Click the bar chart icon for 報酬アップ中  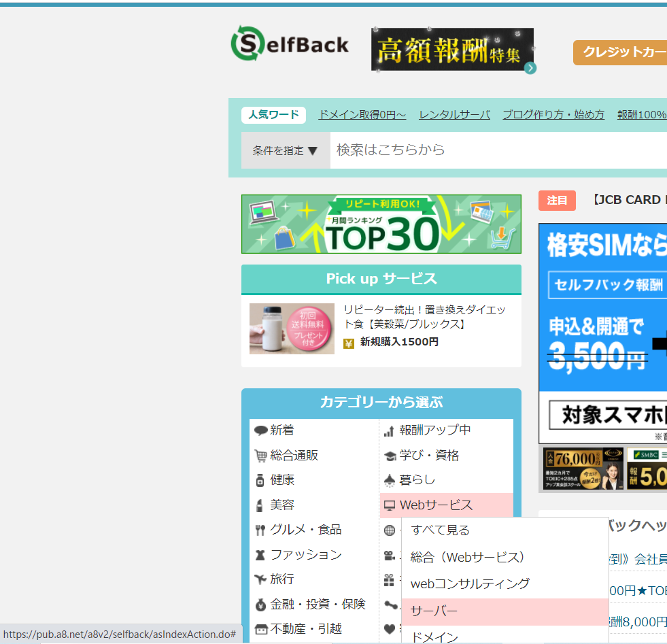[389, 431]
